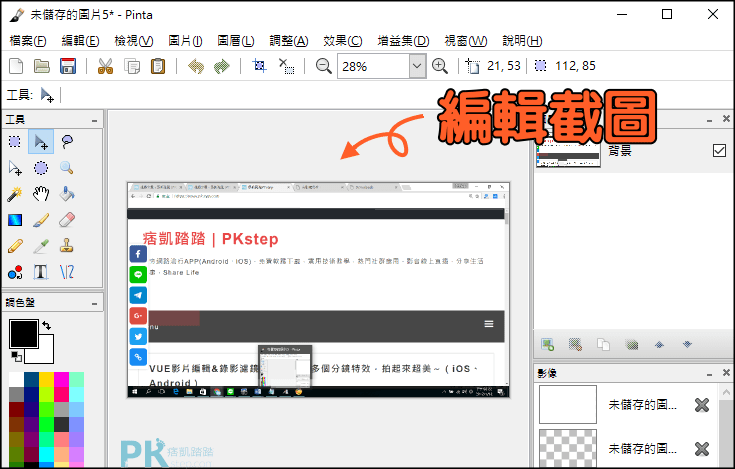This screenshot has height=469, width=735.
Task: Select the Move Selection tool
Action: [x=15, y=168]
